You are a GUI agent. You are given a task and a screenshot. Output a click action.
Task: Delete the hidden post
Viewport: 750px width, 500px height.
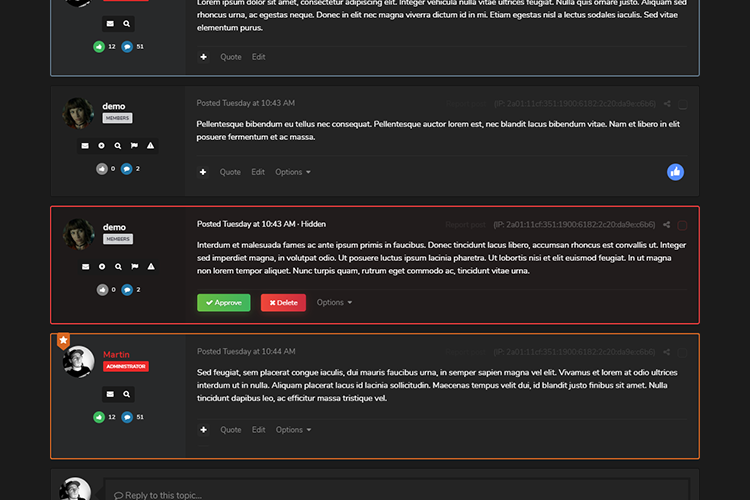(x=283, y=302)
